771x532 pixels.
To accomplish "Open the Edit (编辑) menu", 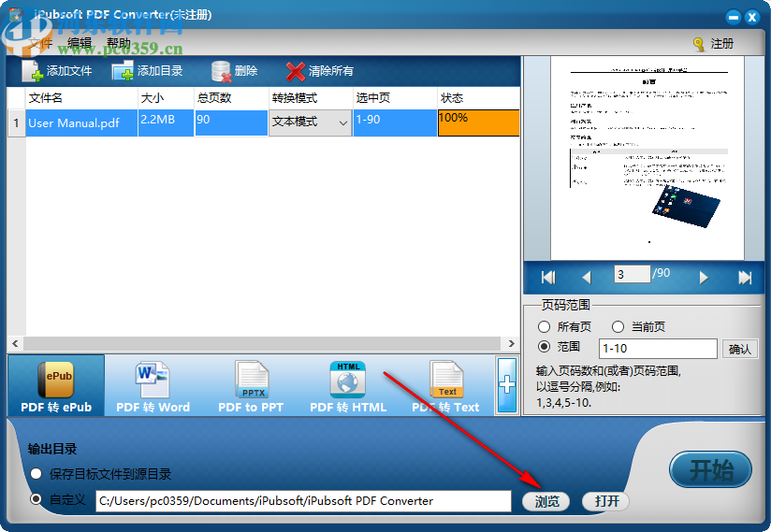I will 80,43.
